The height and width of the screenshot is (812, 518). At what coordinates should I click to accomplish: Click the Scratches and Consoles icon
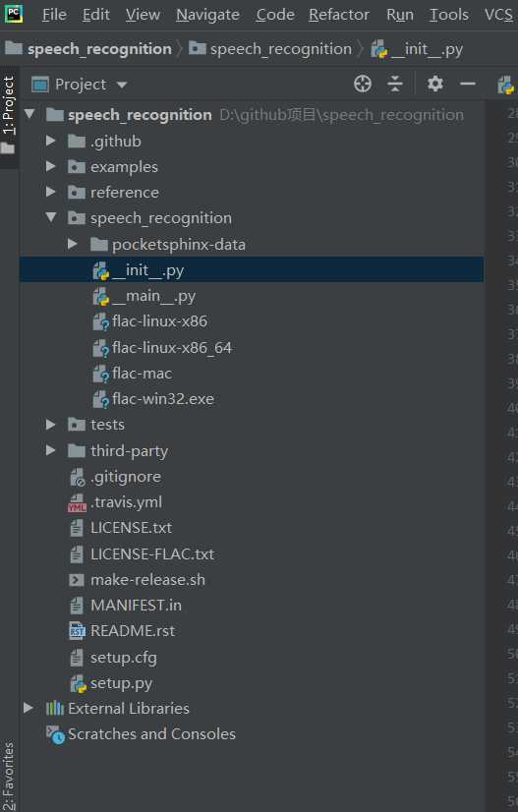[x=55, y=734]
